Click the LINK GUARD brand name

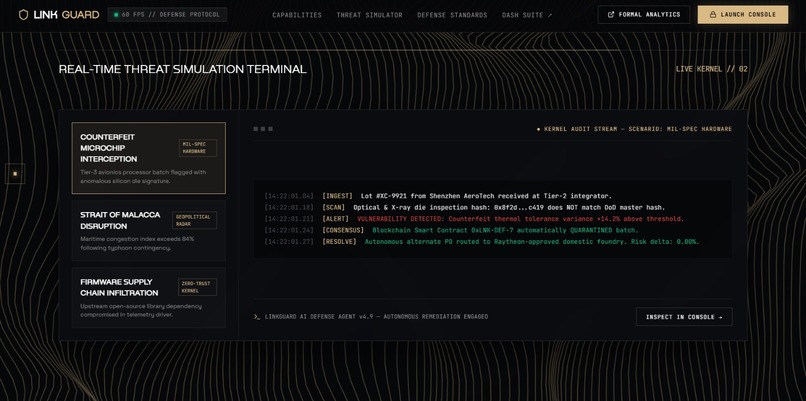(x=66, y=15)
